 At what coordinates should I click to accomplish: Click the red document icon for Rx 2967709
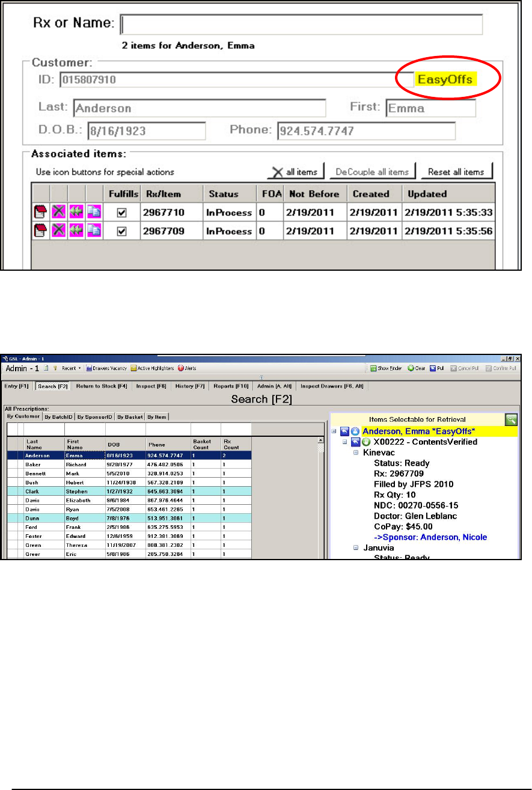(41, 231)
